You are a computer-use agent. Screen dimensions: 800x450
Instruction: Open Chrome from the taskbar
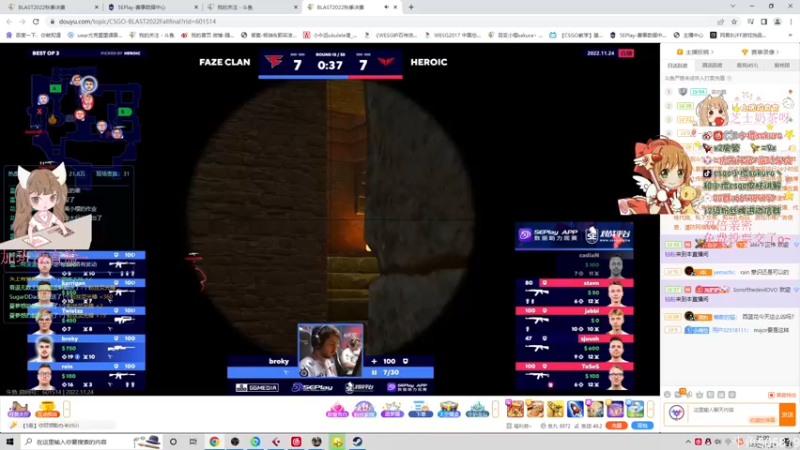tap(214, 441)
